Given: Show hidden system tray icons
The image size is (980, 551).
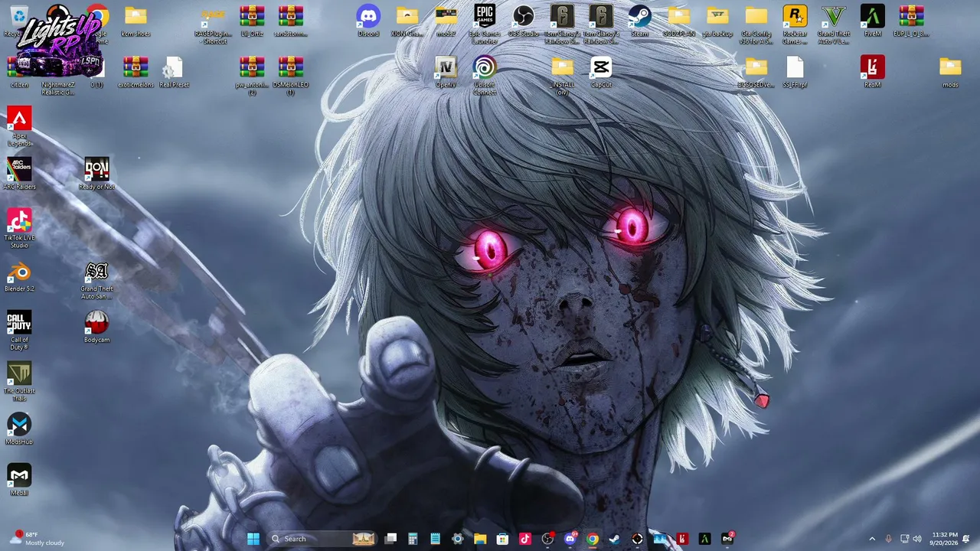Looking at the screenshot, I should (871, 539).
